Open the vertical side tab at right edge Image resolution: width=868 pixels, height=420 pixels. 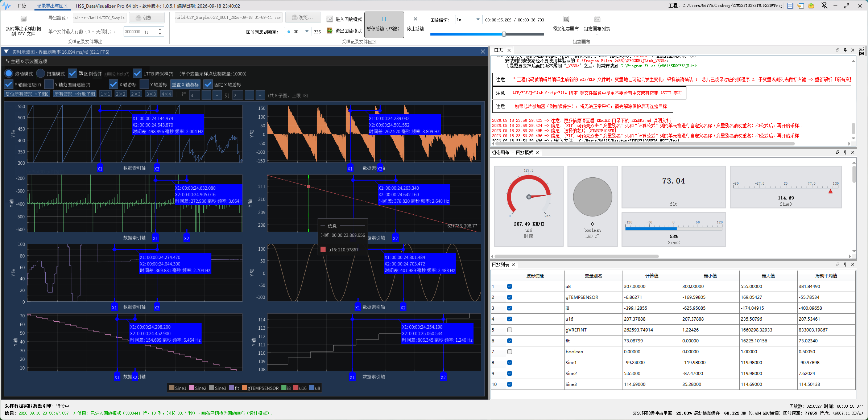tap(861, 51)
